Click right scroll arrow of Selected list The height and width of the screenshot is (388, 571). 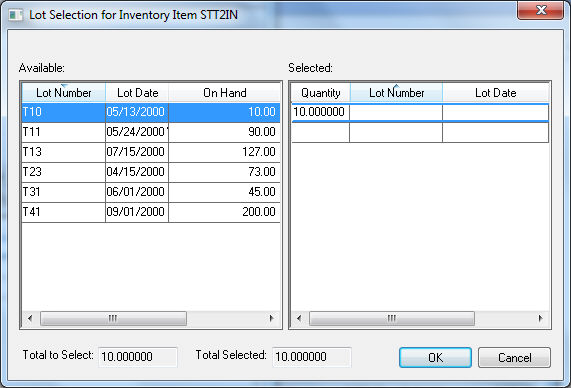pyautogui.click(x=541, y=318)
